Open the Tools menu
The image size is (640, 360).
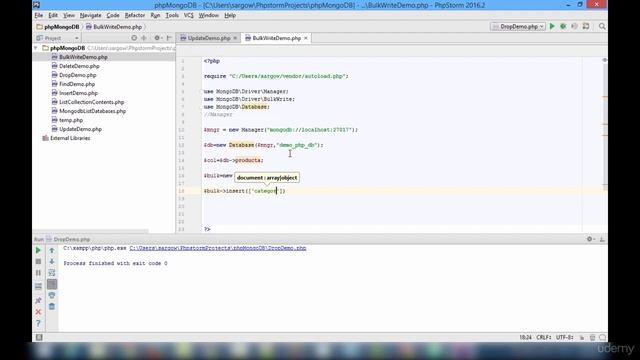tap(172, 16)
